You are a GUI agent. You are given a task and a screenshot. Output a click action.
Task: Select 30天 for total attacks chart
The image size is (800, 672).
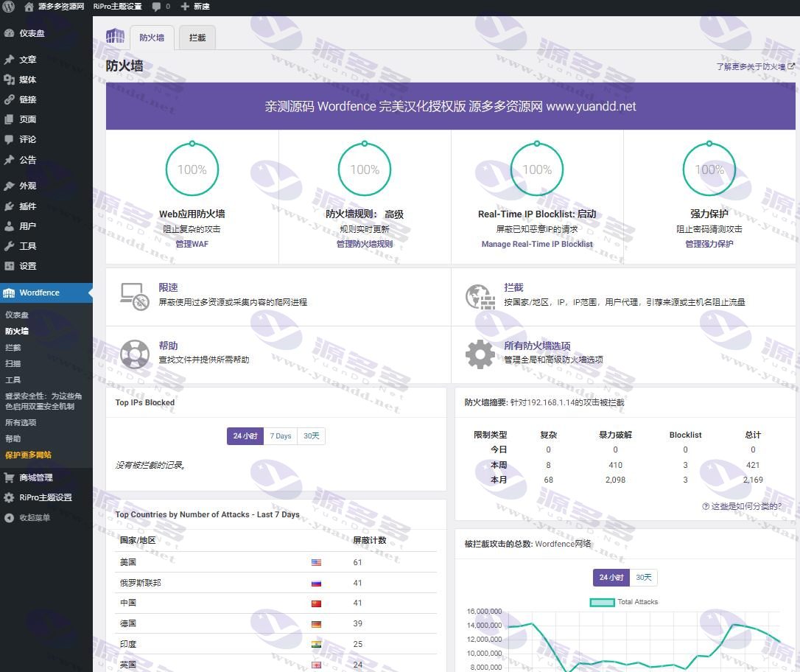tap(643, 577)
